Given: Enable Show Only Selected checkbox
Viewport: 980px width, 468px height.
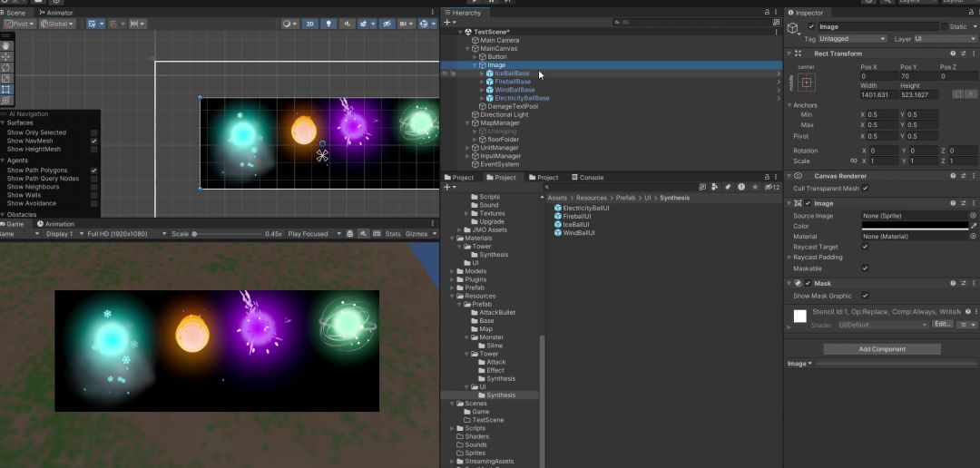Looking at the screenshot, I should pos(94,132).
